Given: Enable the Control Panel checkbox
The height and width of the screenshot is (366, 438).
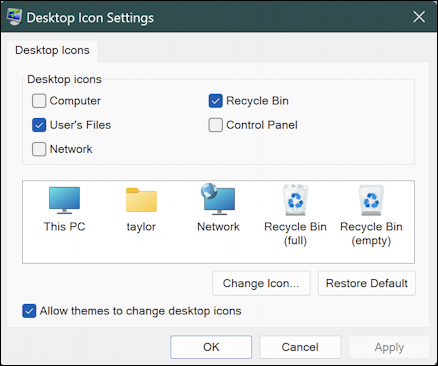Looking at the screenshot, I should (216, 125).
